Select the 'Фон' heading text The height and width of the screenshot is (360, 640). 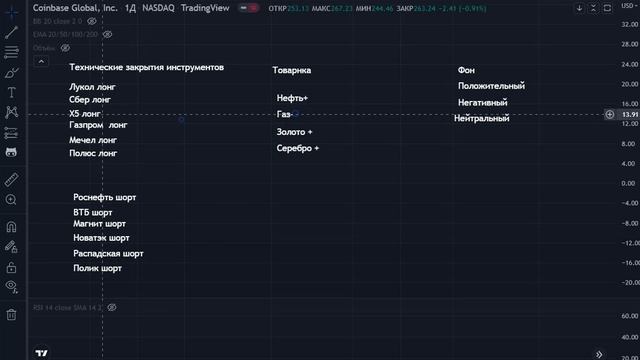[x=466, y=70]
